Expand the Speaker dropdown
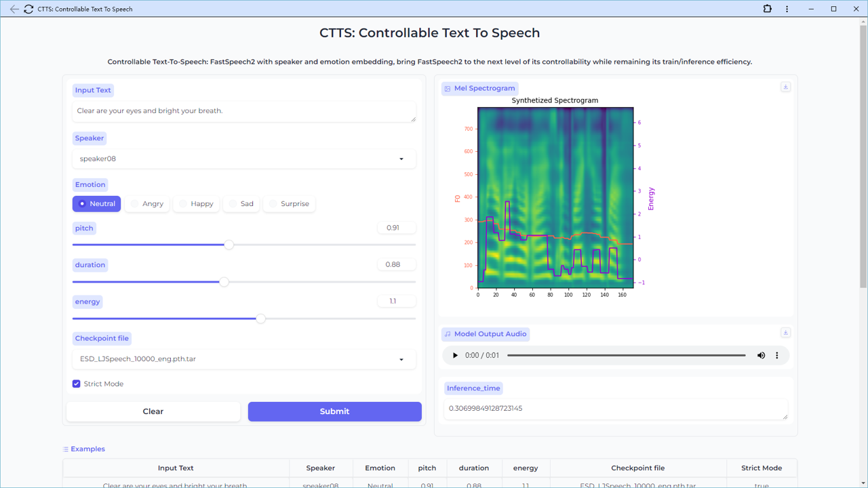The height and width of the screenshot is (488, 868). [x=243, y=159]
